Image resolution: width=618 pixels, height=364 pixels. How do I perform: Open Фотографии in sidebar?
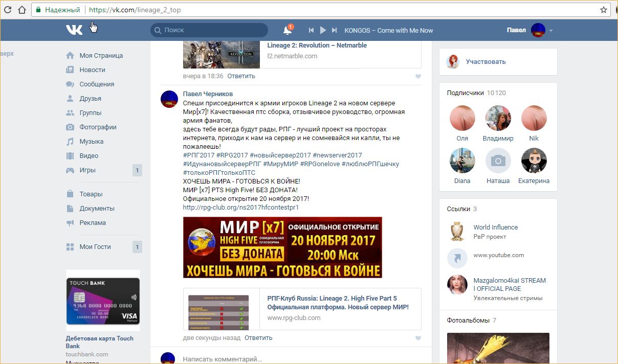click(98, 127)
